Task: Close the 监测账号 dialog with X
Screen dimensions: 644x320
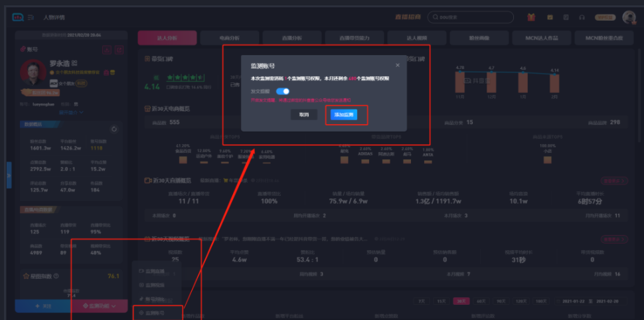Action: pyautogui.click(x=398, y=65)
